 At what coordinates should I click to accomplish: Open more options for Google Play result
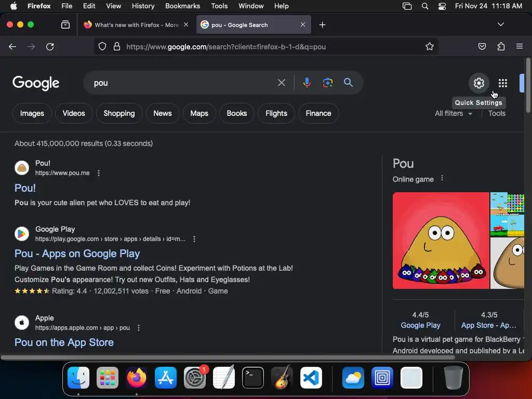click(194, 239)
